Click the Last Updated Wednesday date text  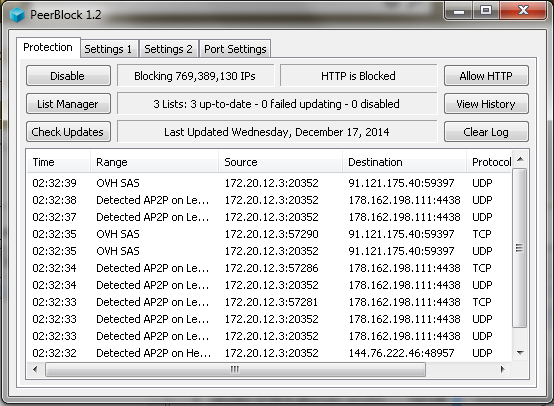click(x=277, y=132)
